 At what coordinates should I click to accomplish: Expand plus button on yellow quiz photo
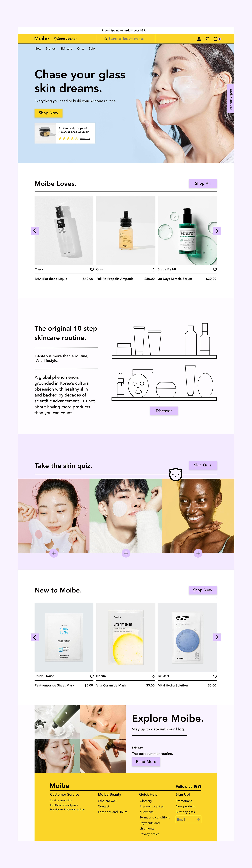198,553
